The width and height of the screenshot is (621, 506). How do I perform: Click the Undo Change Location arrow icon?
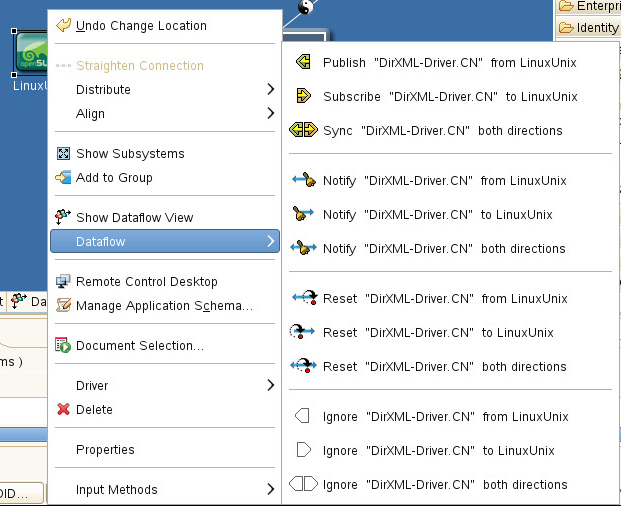[x=63, y=25]
